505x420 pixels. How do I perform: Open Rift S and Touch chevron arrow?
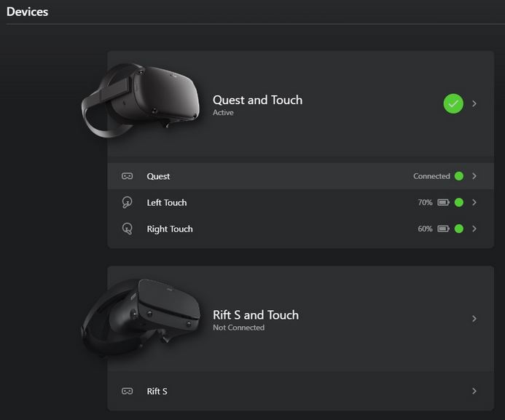474,319
